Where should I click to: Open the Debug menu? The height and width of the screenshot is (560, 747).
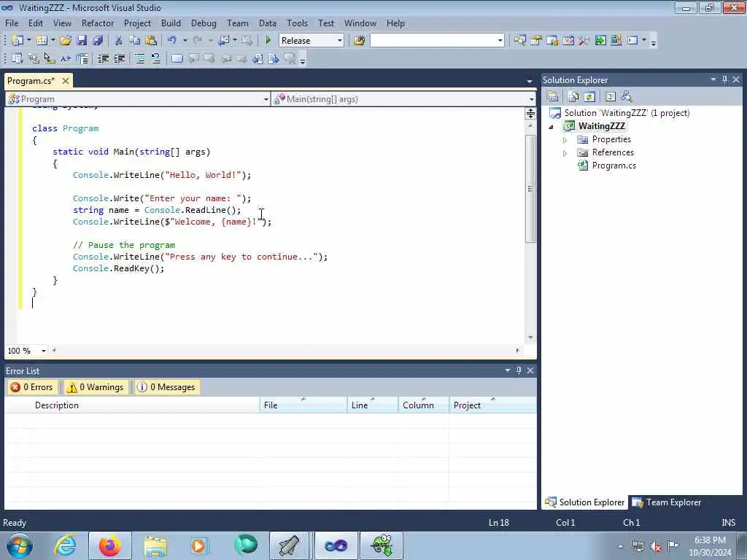click(x=204, y=23)
